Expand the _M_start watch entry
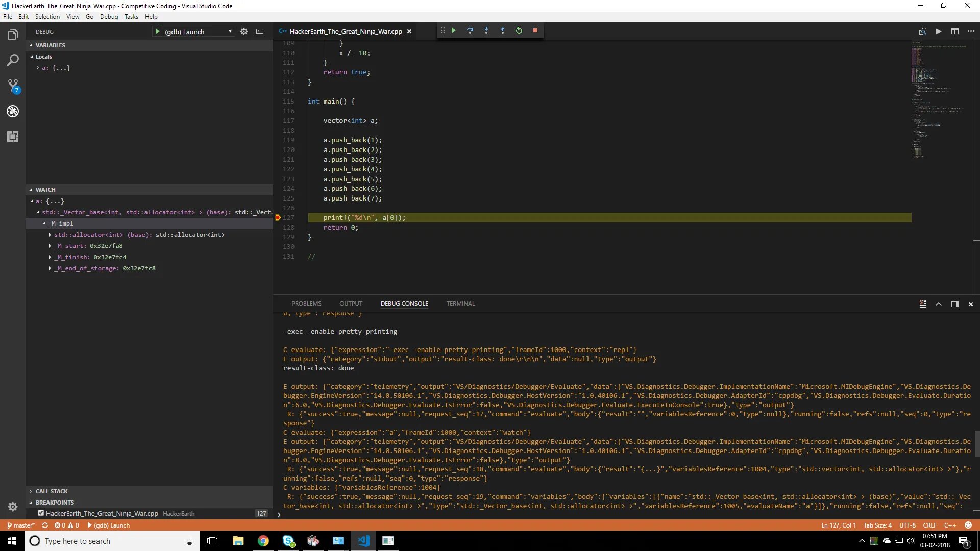 (x=50, y=246)
